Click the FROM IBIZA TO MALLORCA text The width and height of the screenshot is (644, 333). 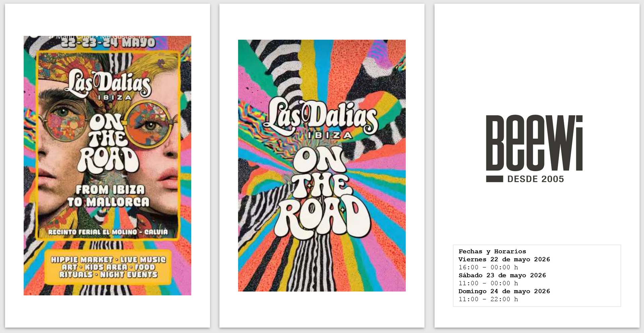click(109, 196)
